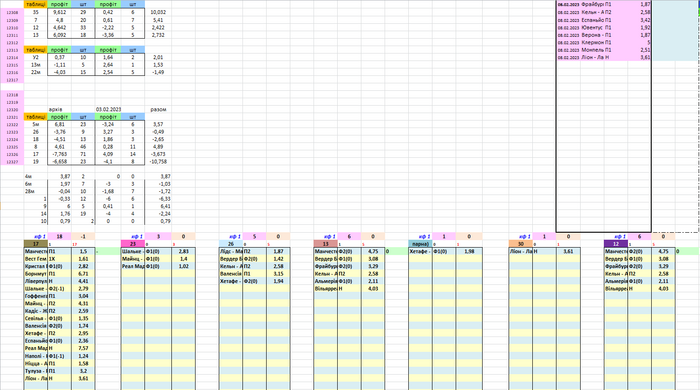Click the odds cell 3,15
Image resolution: width=700 pixels, height=390 pixels.
(278, 274)
